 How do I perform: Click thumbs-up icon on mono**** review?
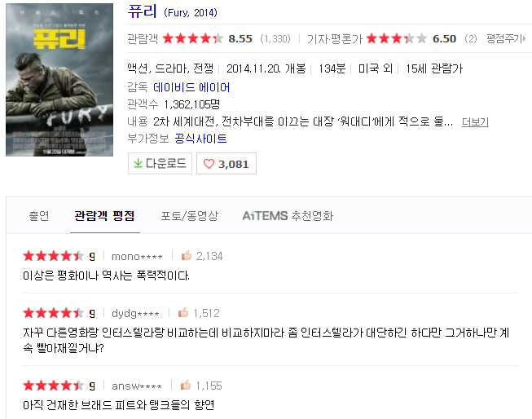point(187,255)
